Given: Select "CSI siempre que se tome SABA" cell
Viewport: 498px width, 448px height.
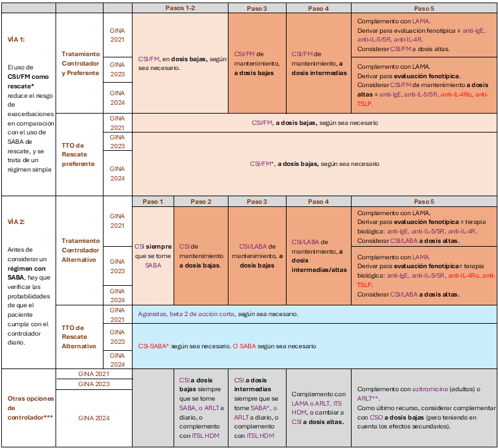Looking at the screenshot, I should click(x=153, y=256).
